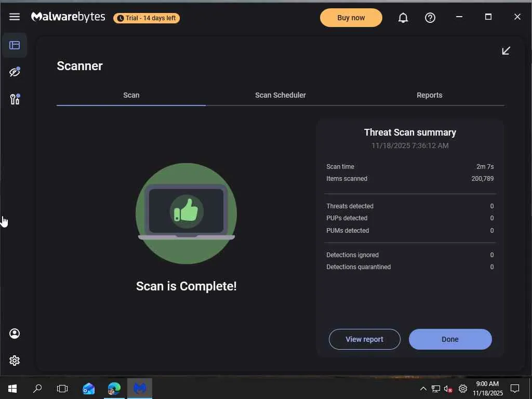Click the thumbs-up laptop illustration
The width and height of the screenshot is (532, 399).
click(187, 214)
